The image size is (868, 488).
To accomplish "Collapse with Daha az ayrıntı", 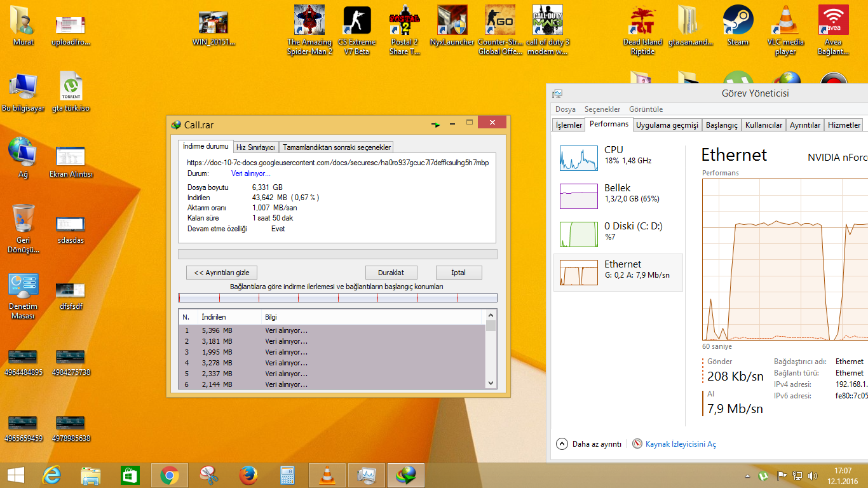I will [x=589, y=444].
